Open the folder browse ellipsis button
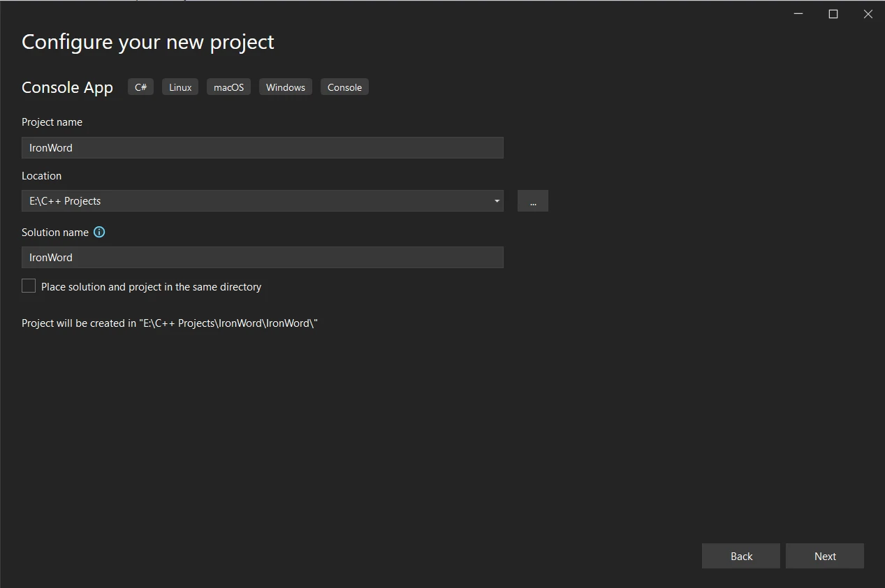 [532, 201]
